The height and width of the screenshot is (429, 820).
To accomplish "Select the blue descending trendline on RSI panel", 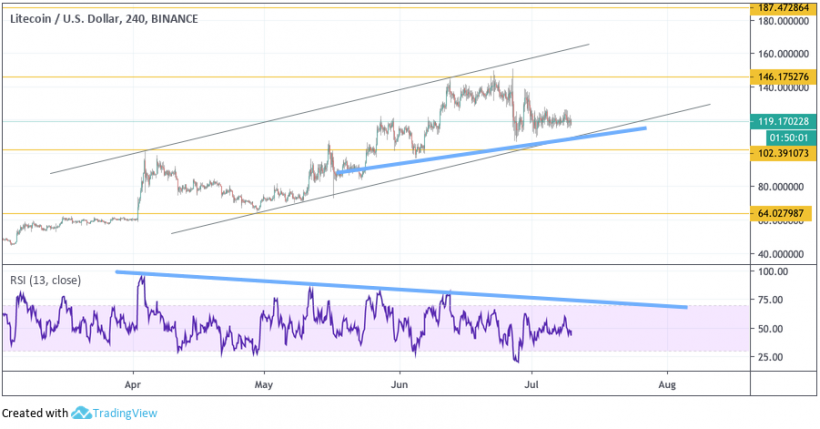I will point(400,289).
